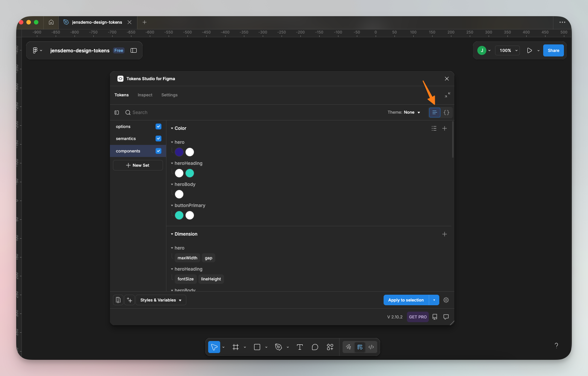Collapse the heroHeading color group

(172, 163)
